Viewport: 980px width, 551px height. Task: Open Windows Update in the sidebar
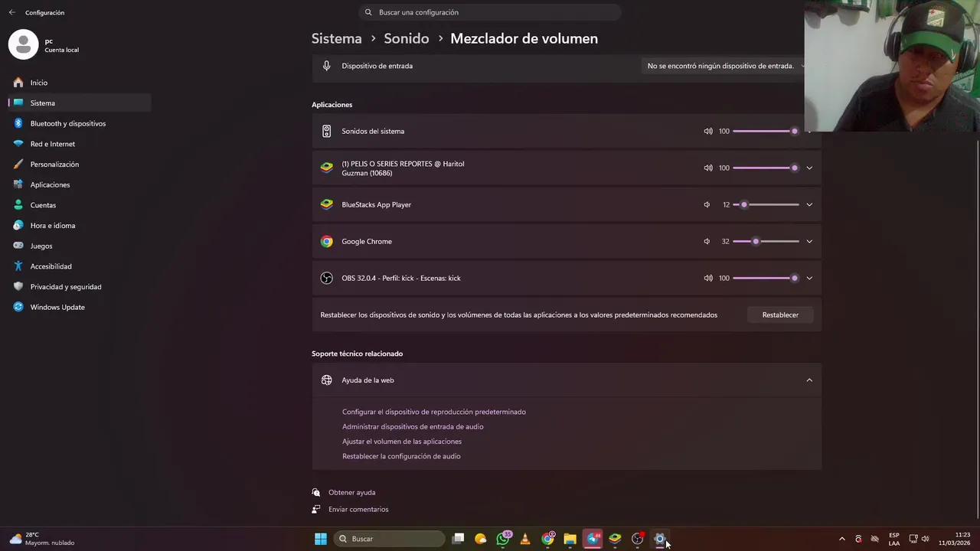tap(80, 307)
